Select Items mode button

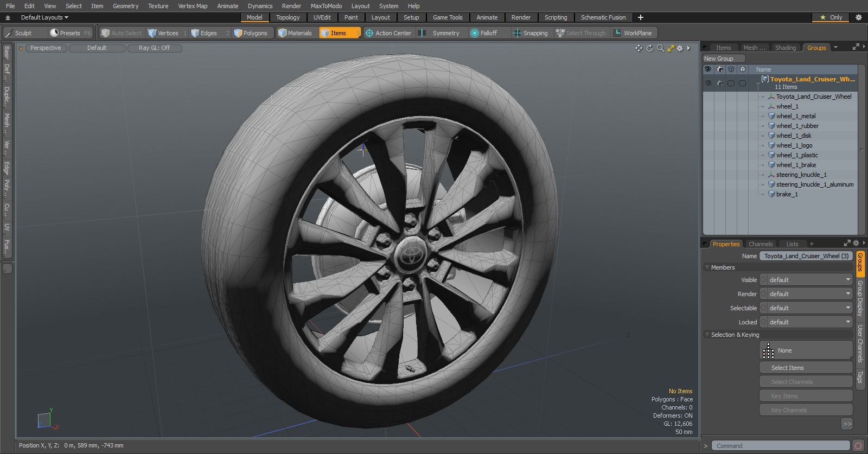click(x=339, y=33)
